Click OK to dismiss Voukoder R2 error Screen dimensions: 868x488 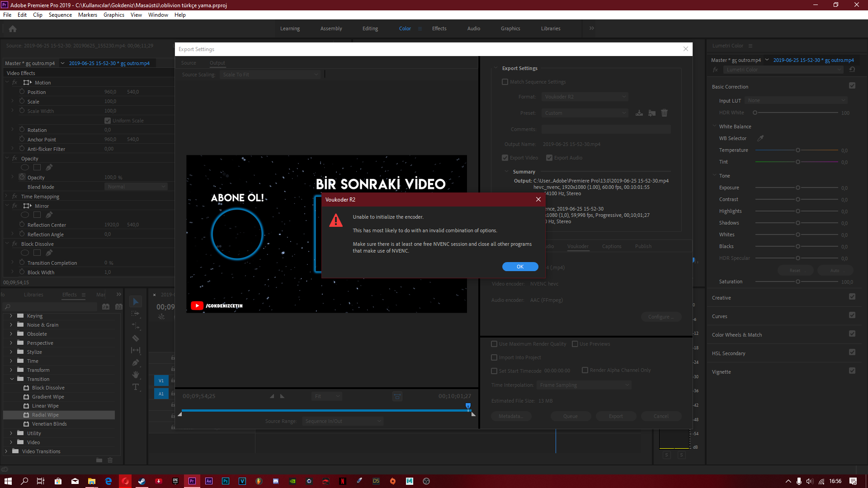pyautogui.click(x=519, y=266)
